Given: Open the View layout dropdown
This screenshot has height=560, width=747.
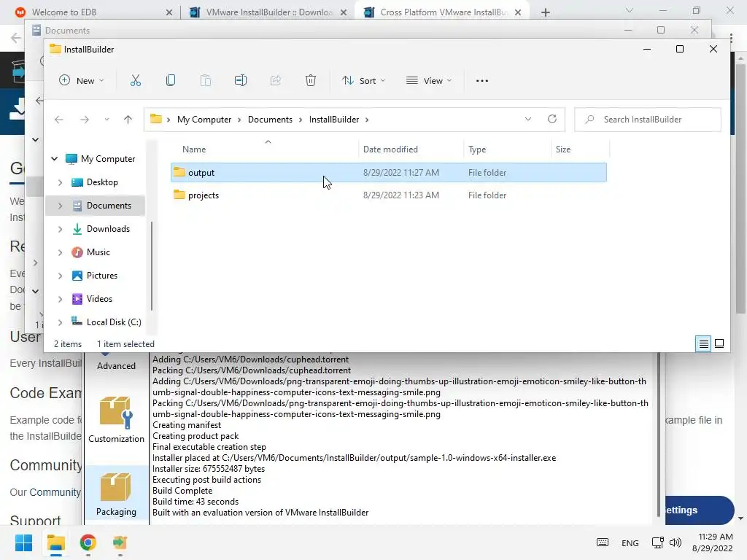Looking at the screenshot, I should pos(429,80).
